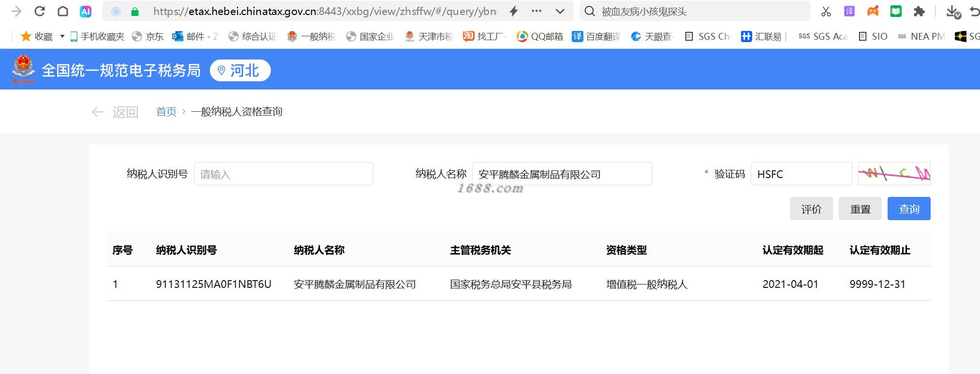Expand the 收藏 bookmarks dropdown arrow
Image resolution: width=980 pixels, height=374 pixels.
62,36
